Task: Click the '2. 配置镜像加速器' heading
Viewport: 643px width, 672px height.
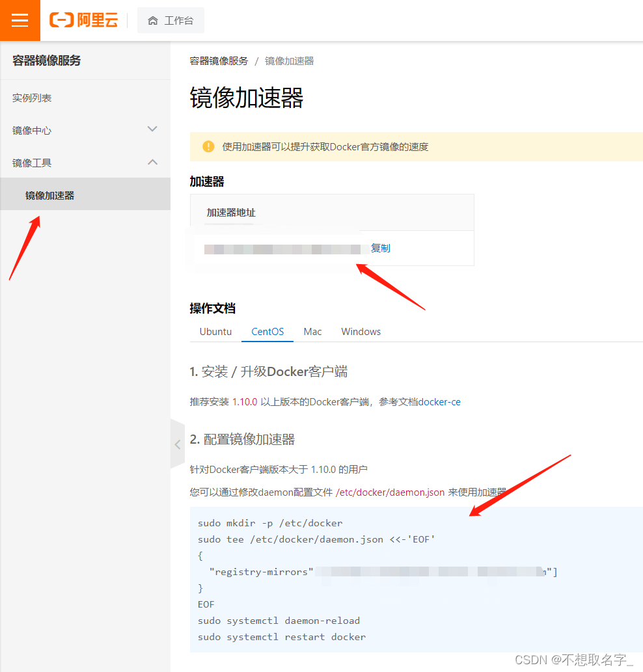Action: [x=242, y=439]
